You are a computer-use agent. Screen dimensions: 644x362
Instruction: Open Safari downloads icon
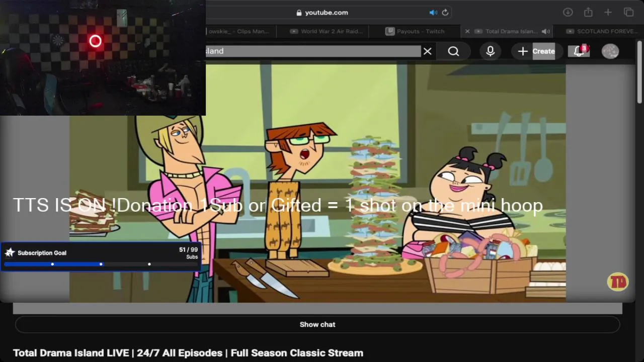coord(568,13)
